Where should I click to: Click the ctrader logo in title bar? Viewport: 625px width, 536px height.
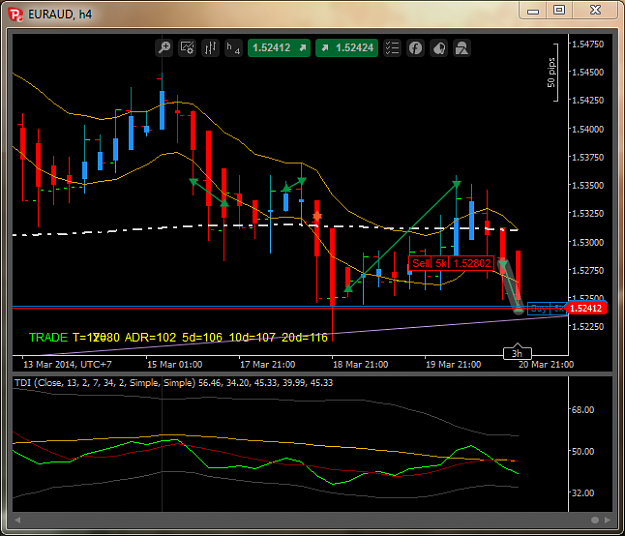[x=16, y=15]
